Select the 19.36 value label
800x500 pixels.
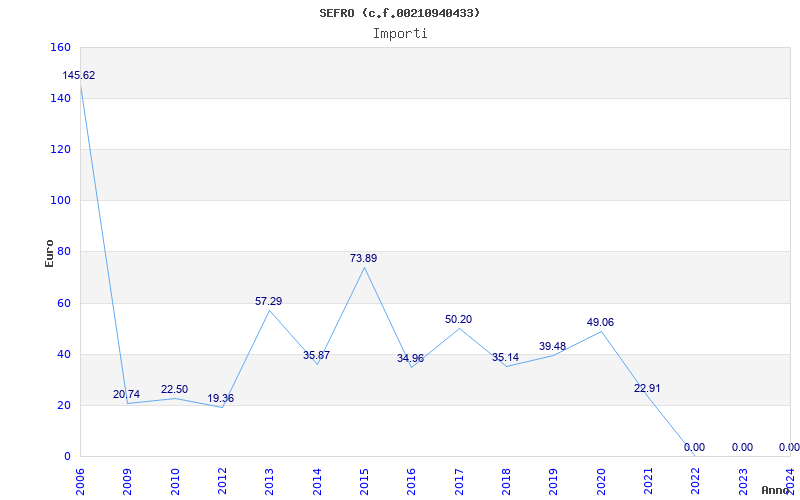pyautogui.click(x=220, y=398)
